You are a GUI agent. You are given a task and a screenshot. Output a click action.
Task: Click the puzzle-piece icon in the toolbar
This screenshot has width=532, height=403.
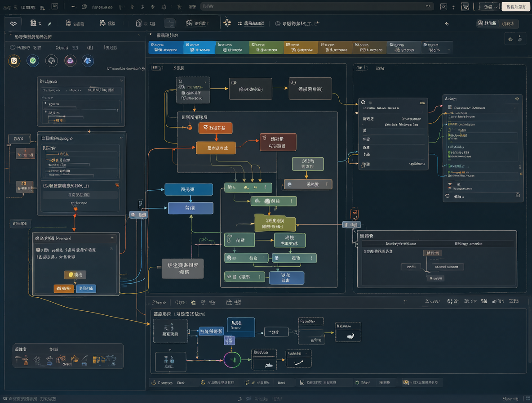click(x=102, y=23)
